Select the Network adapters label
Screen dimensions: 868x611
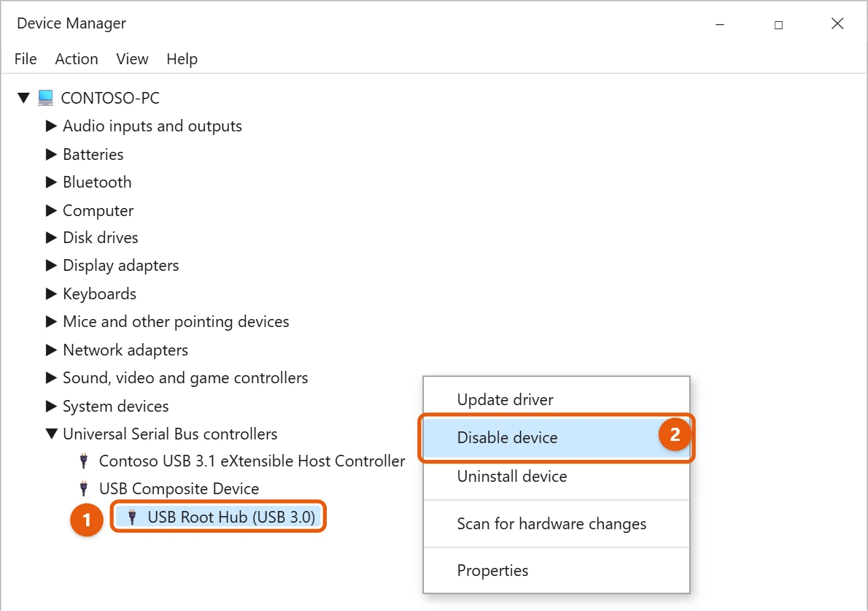click(x=125, y=350)
